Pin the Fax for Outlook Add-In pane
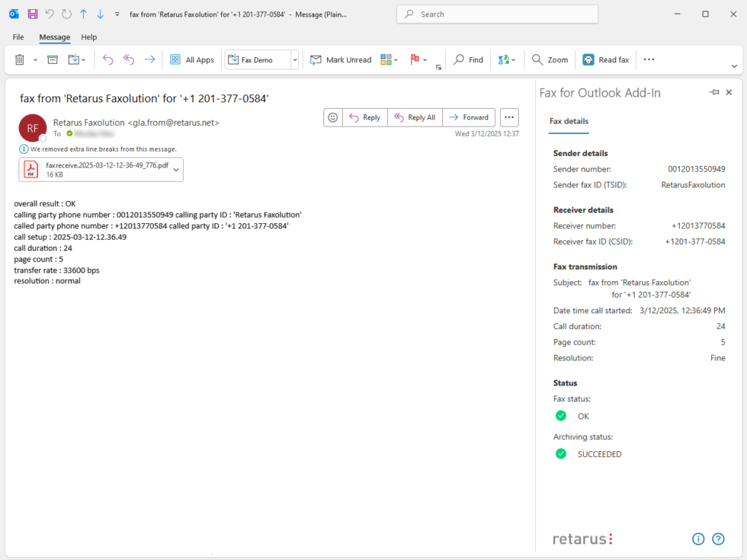The image size is (747, 560). tap(713, 92)
